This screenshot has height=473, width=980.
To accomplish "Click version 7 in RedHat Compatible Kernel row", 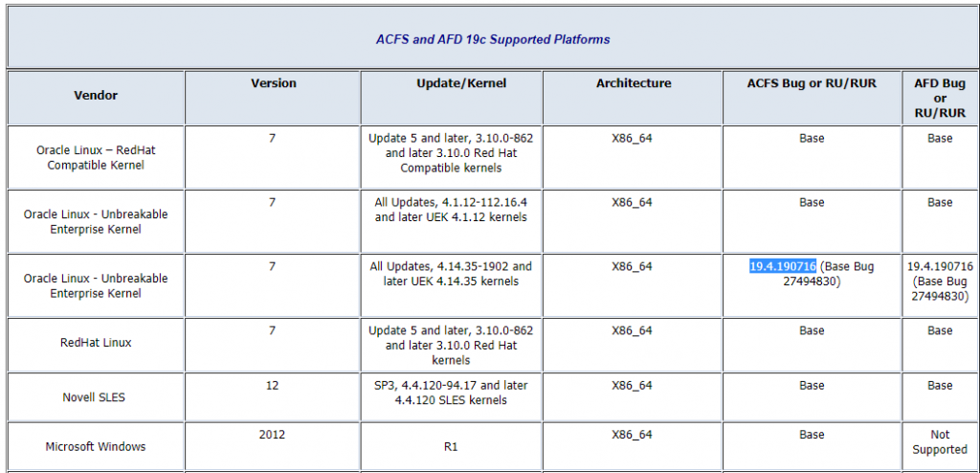I will point(272,138).
